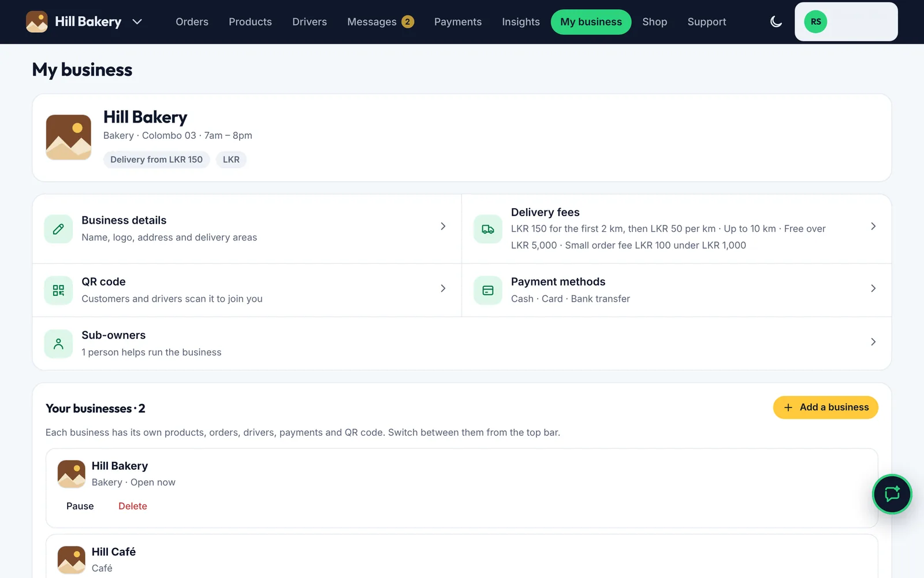Expand Delivery fees with its chevron
This screenshot has width=924, height=578.
point(873,227)
